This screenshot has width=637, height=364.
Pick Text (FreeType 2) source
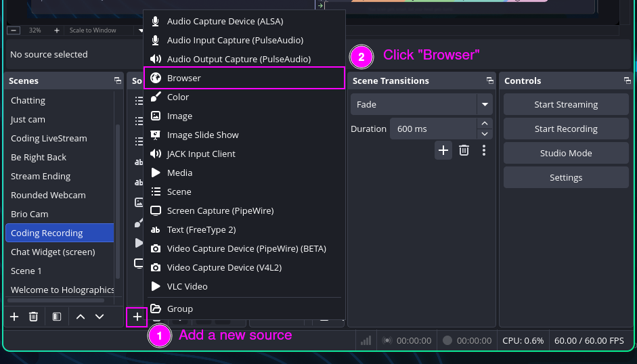click(x=244, y=229)
